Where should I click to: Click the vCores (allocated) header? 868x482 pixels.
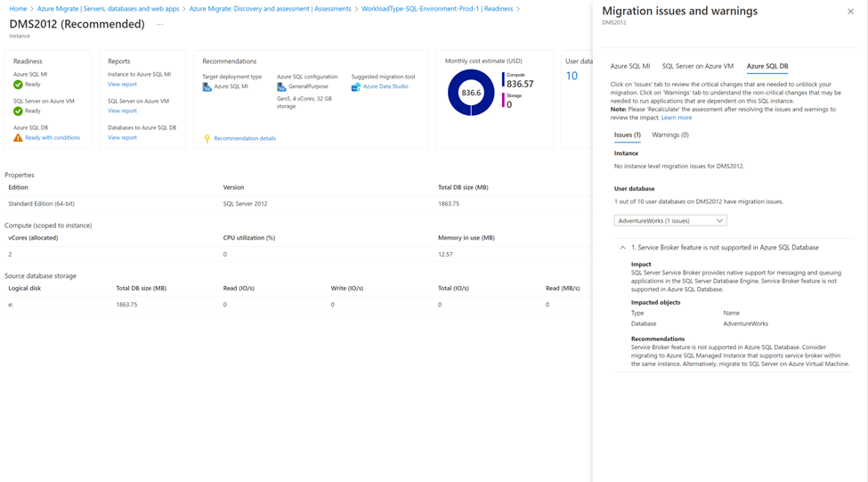33,238
